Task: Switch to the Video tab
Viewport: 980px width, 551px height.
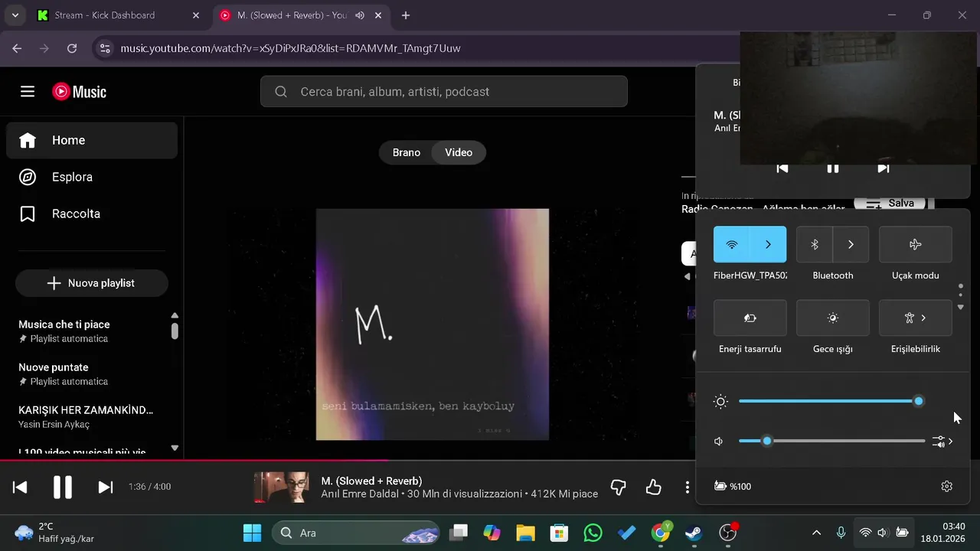Action: [x=459, y=152]
